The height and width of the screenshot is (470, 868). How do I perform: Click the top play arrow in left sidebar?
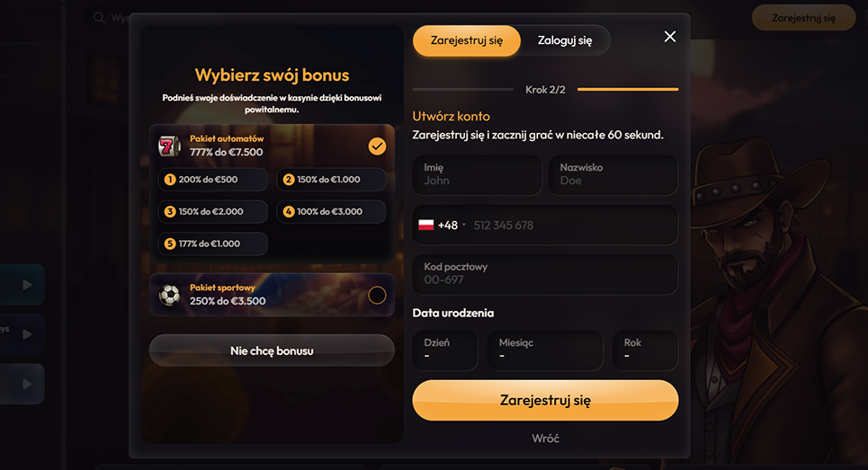click(x=27, y=285)
